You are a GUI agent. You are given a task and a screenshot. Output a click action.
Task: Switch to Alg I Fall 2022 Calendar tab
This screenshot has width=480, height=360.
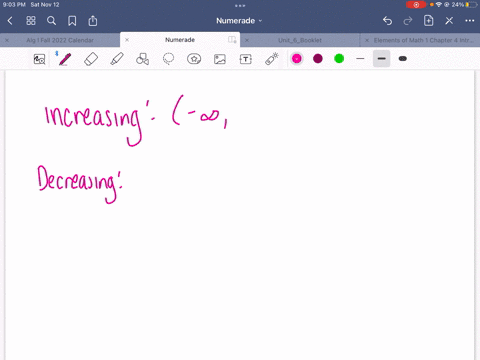click(60, 40)
